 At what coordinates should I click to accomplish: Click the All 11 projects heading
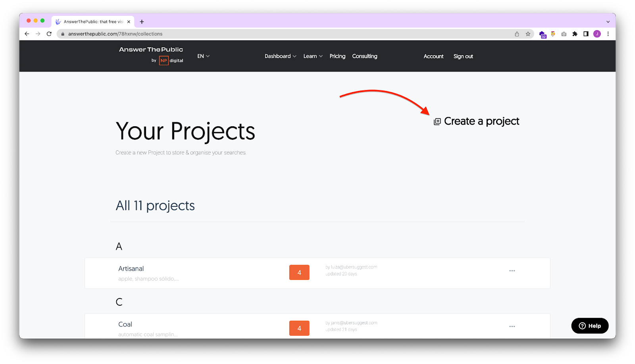click(x=155, y=206)
